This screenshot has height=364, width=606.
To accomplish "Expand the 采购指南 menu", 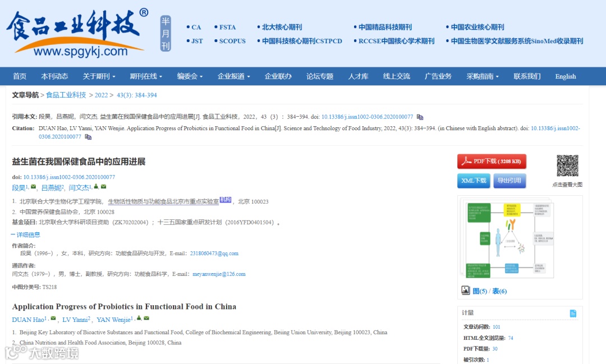I will pos(483,76).
